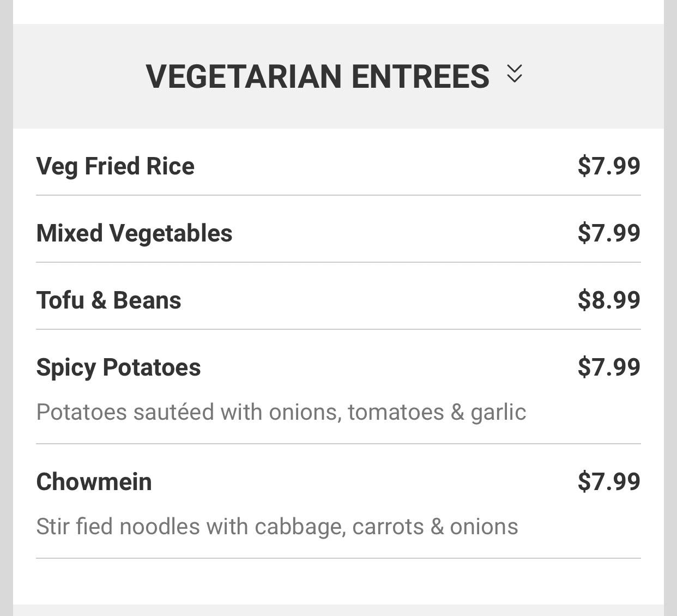Click the gray Vegetarian Entrees header bar
This screenshot has height=616, width=677.
click(589, 76)
